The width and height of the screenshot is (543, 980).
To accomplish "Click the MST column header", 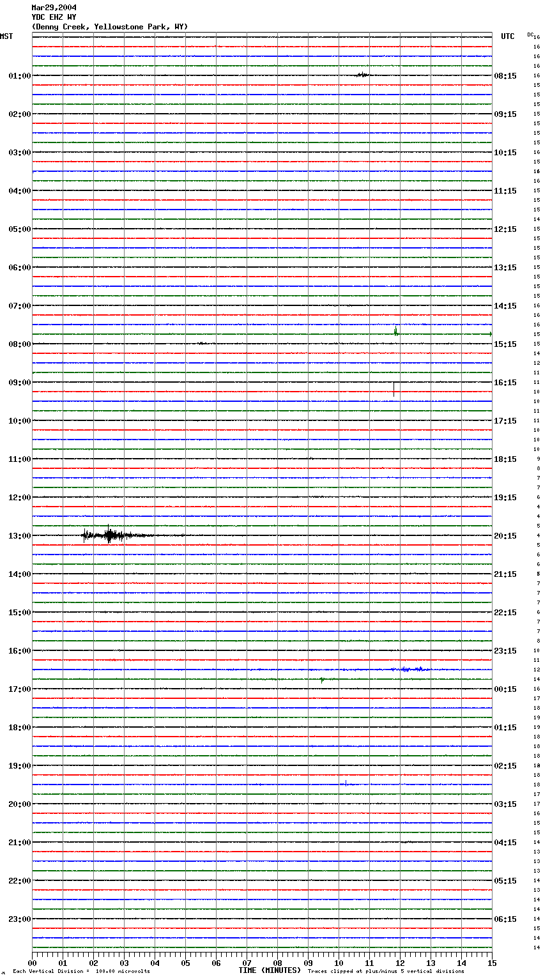I will (6, 36).
